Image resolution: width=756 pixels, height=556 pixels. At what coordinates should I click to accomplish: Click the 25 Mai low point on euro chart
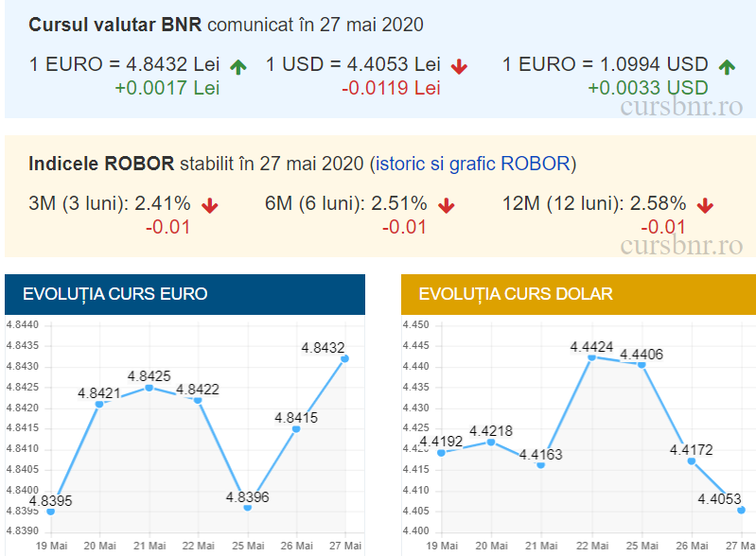tap(248, 508)
